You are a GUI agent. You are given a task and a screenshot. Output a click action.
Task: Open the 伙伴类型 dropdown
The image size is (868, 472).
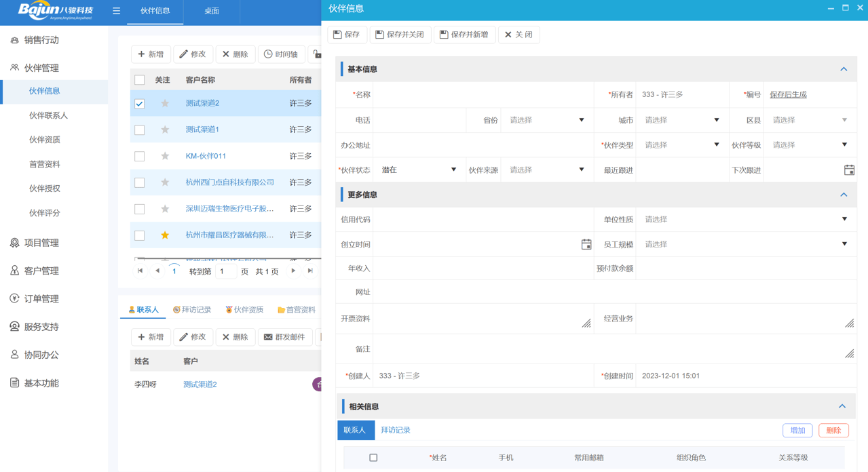pos(681,145)
